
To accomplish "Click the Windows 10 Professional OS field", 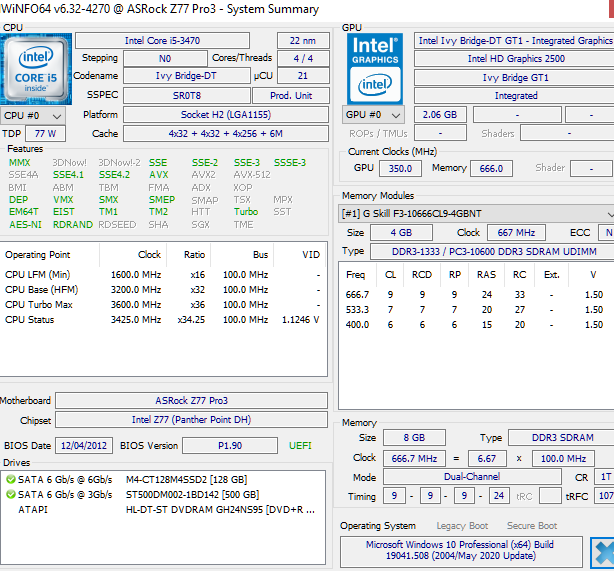I will coord(461,551).
